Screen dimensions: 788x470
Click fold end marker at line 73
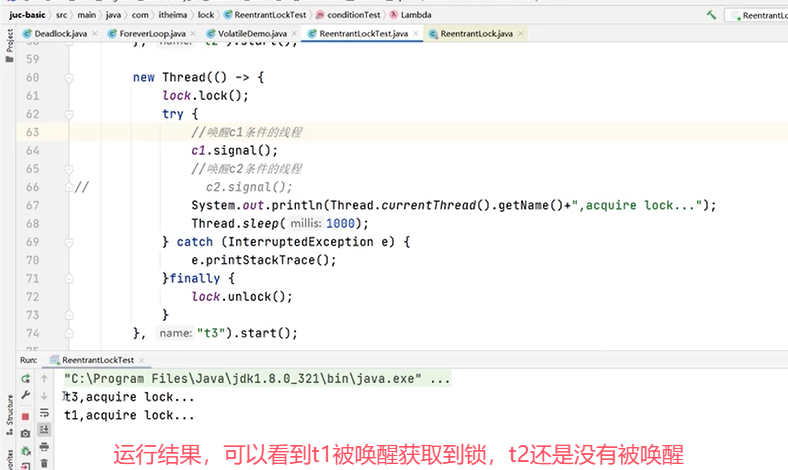pyautogui.click(x=69, y=315)
